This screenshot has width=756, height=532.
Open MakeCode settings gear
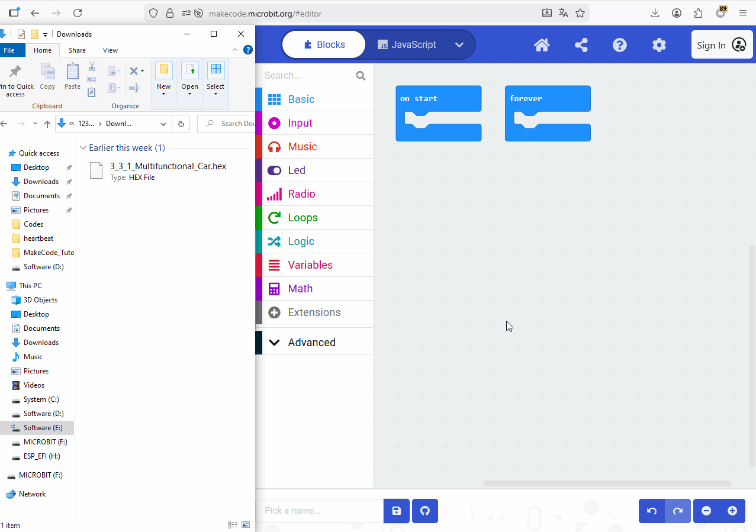(659, 45)
